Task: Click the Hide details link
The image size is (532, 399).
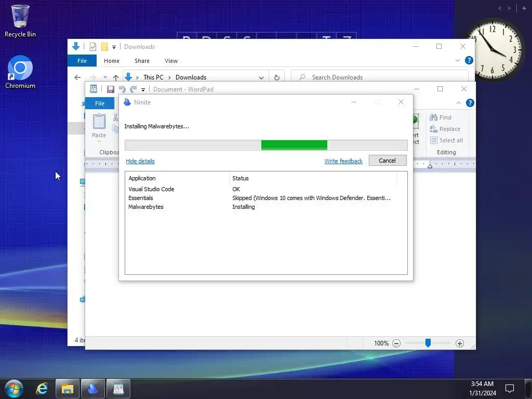Action: click(x=140, y=161)
